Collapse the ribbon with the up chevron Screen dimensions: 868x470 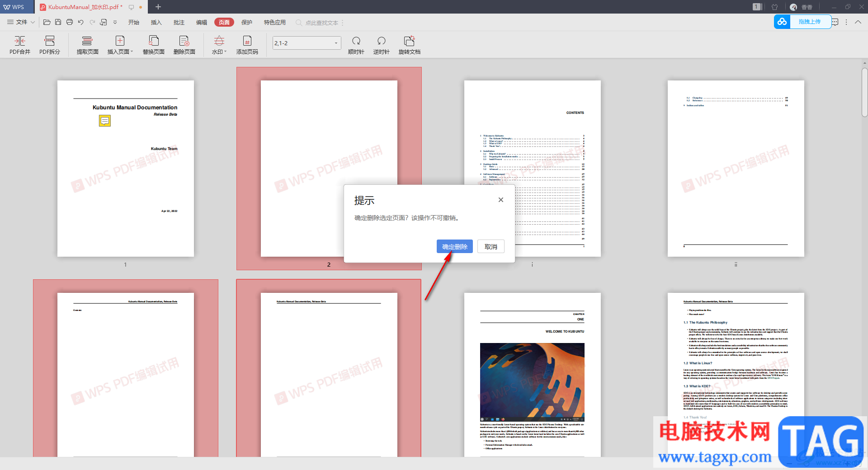coord(858,22)
